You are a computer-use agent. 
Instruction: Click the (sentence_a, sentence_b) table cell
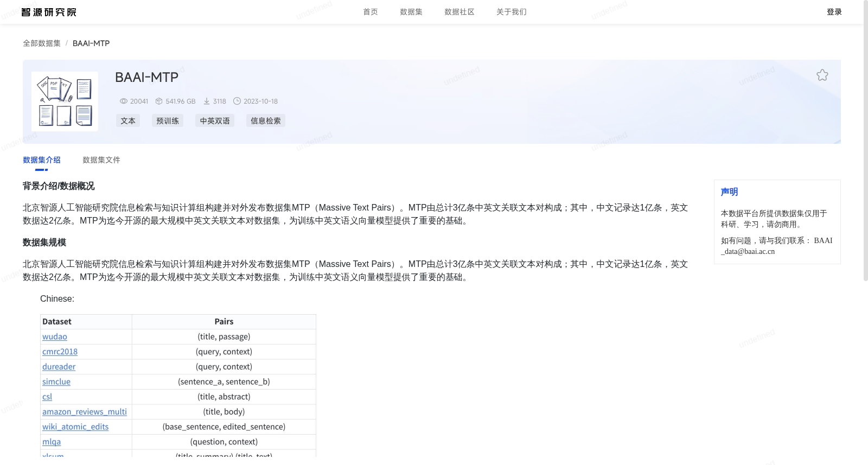(x=224, y=382)
